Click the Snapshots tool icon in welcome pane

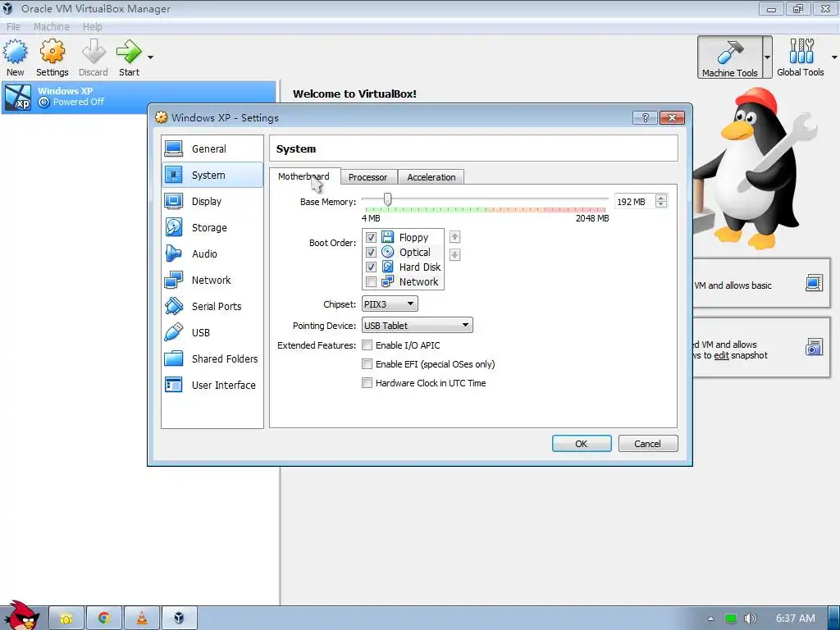[814, 347]
